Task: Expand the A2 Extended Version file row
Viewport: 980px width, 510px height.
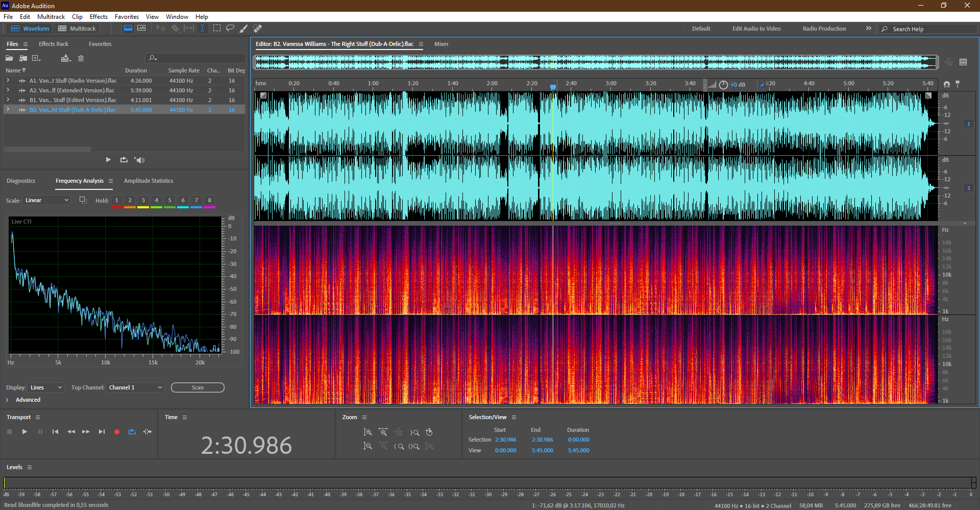Action: click(x=8, y=90)
